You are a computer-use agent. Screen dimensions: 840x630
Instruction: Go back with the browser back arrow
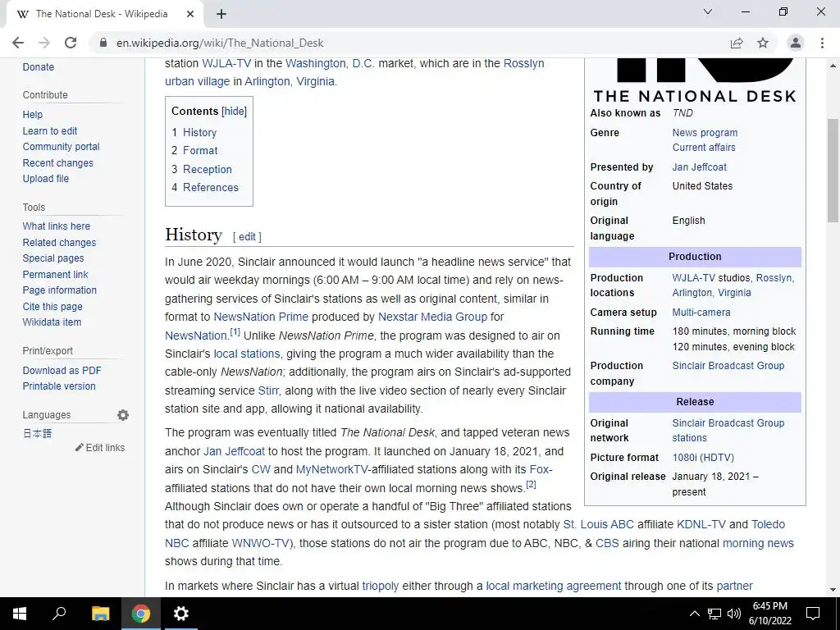click(x=18, y=43)
